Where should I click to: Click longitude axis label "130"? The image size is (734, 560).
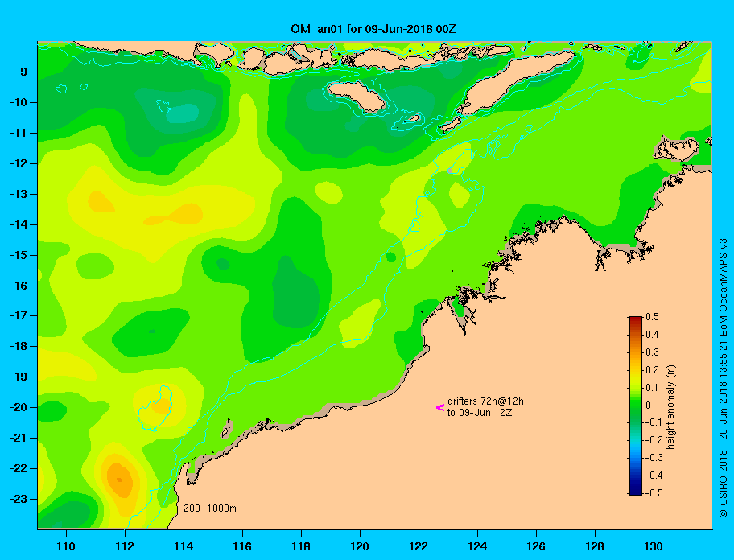pos(654,546)
